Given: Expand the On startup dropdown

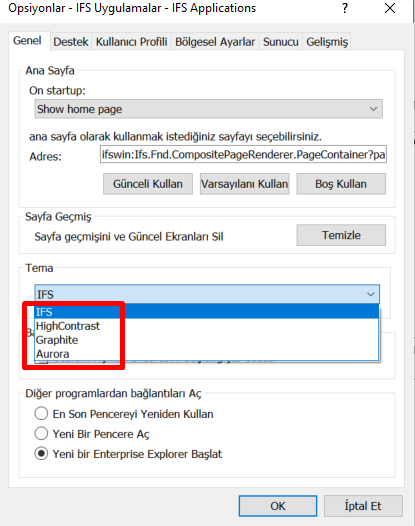Looking at the screenshot, I should point(208,109).
